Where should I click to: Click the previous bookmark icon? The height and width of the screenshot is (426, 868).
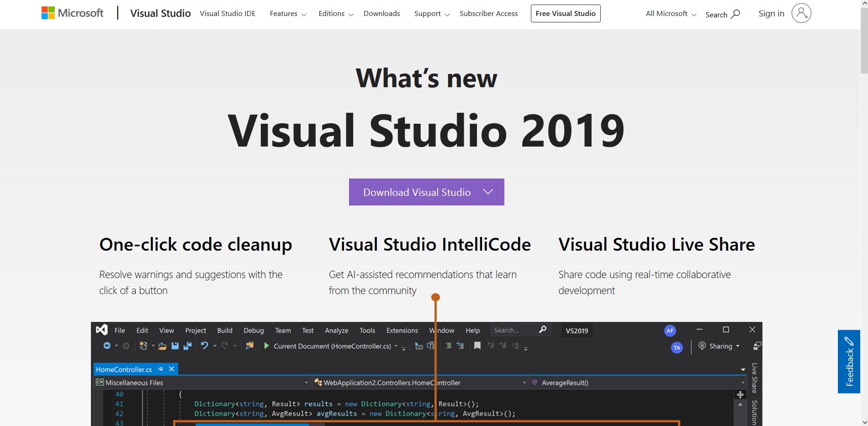tap(491, 346)
